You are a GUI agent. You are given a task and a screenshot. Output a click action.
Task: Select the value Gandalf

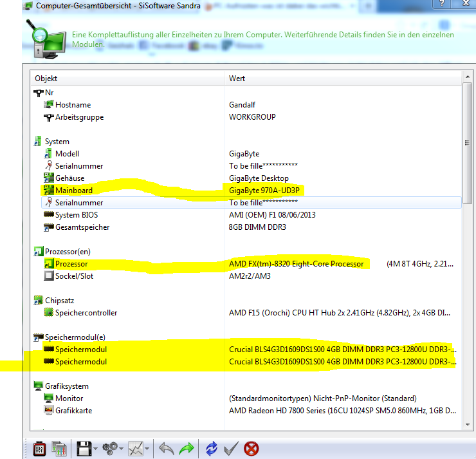[x=242, y=105]
